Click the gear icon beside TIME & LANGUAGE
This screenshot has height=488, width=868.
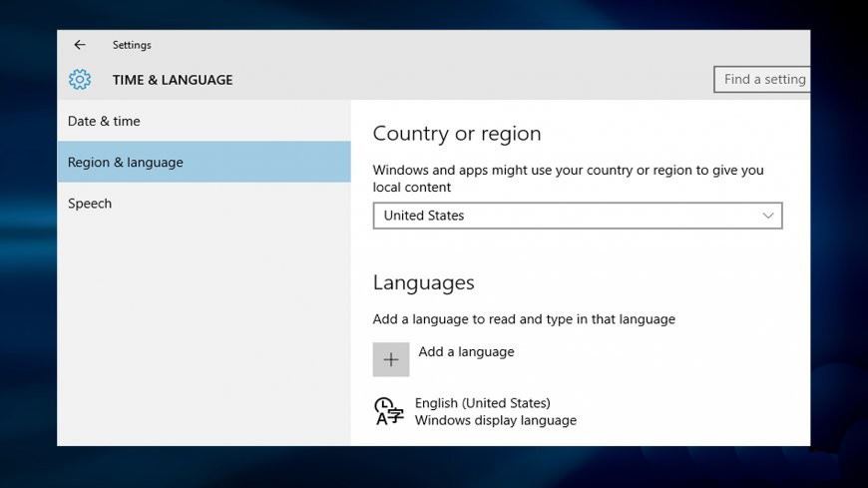[80, 80]
